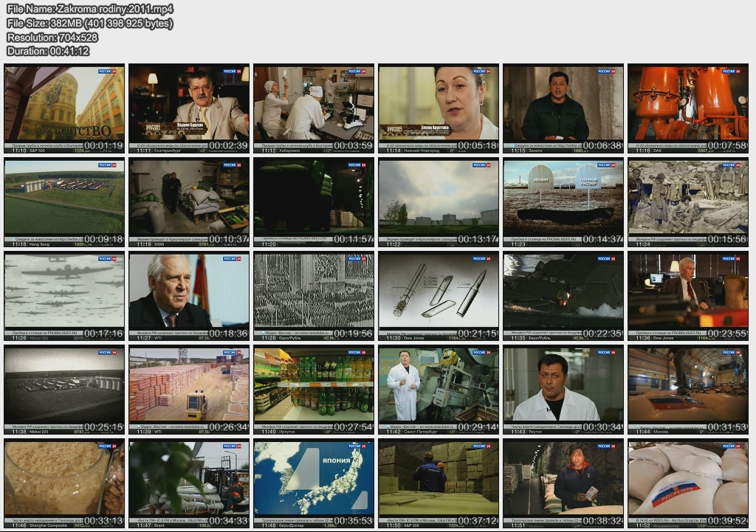The image size is (756, 532).
Task: Open the elderly man interview frame at 00:18:36
Action: coord(189,296)
